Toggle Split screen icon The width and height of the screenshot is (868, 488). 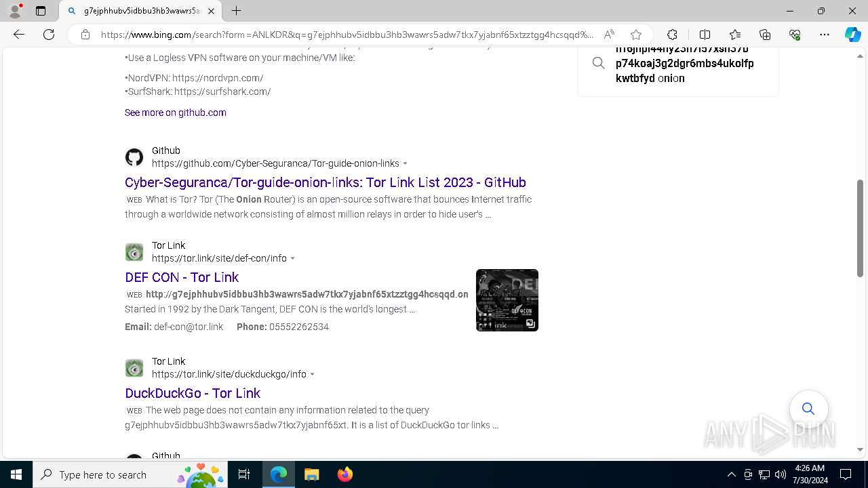pos(705,35)
